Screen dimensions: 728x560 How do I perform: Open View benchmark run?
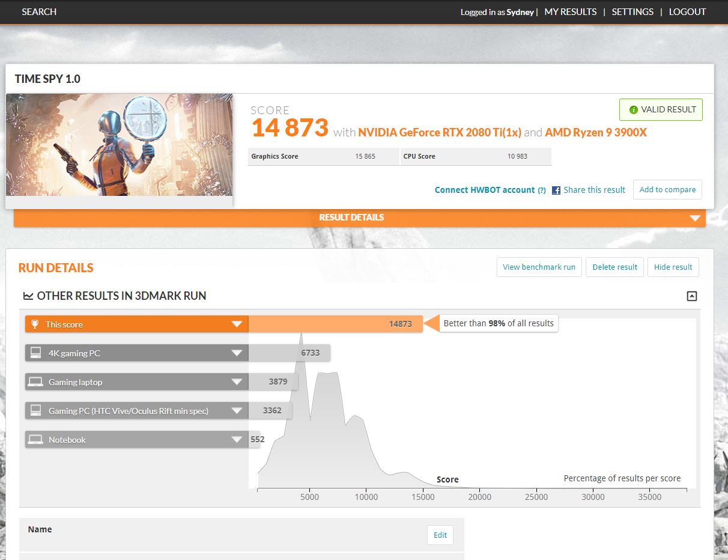539,267
